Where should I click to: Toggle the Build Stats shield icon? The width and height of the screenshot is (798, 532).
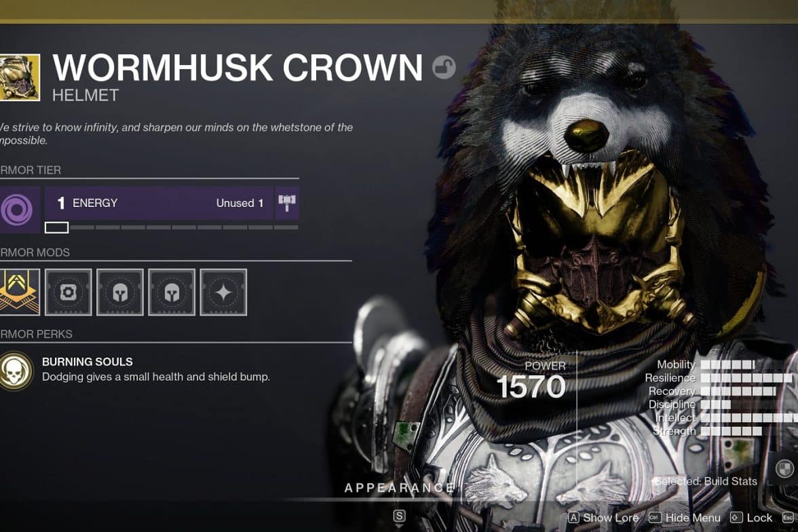784,468
